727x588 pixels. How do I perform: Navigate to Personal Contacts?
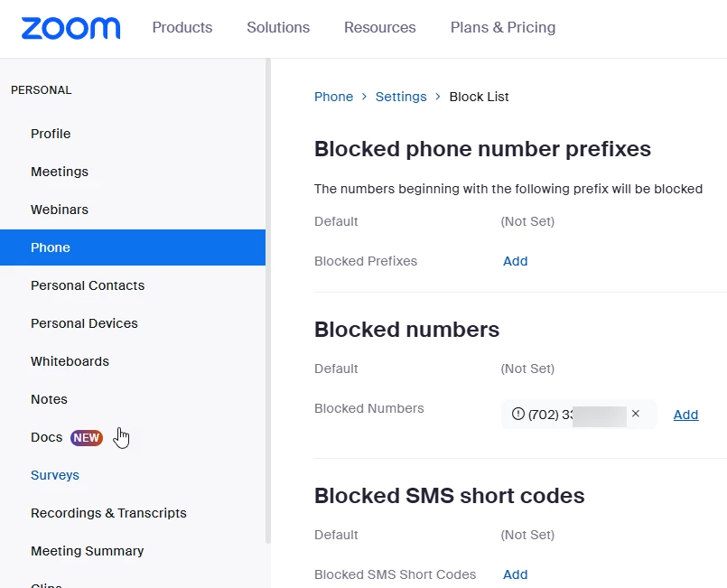pyautogui.click(x=88, y=285)
